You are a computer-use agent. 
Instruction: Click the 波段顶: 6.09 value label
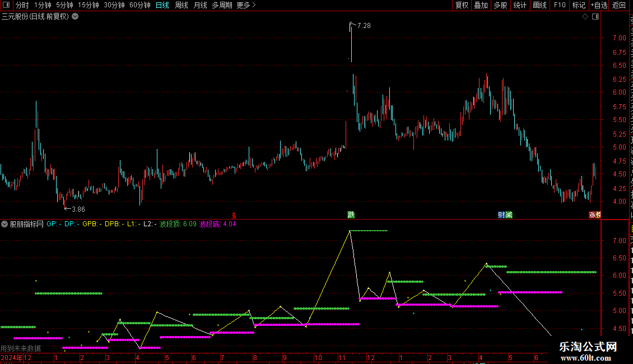click(x=178, y=224)
